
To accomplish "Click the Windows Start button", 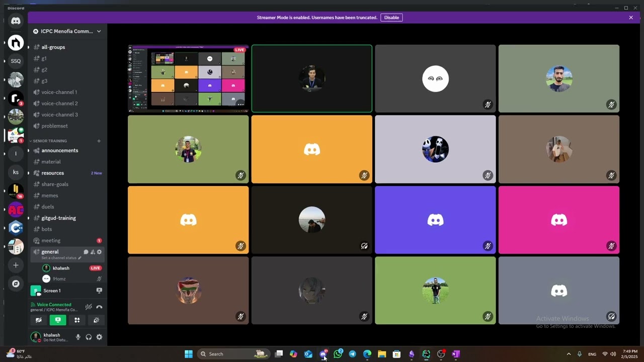I will pyautogui.click(x=189, y=354).
